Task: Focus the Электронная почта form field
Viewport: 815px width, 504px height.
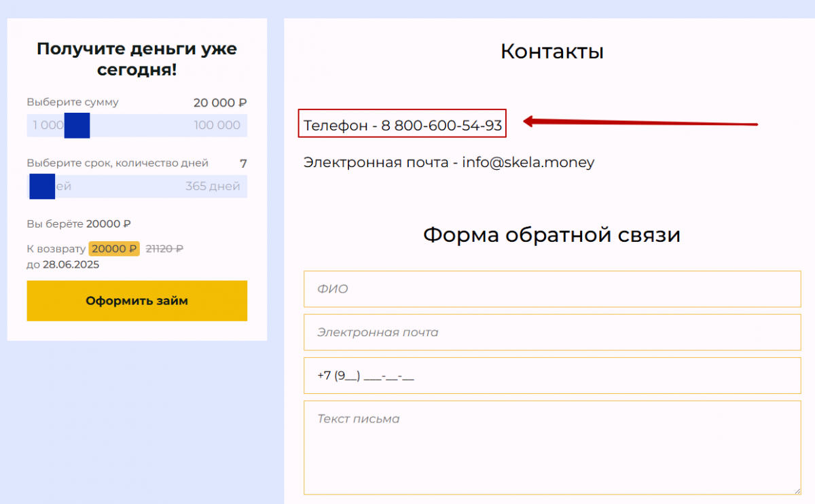Action: (552, 332)
